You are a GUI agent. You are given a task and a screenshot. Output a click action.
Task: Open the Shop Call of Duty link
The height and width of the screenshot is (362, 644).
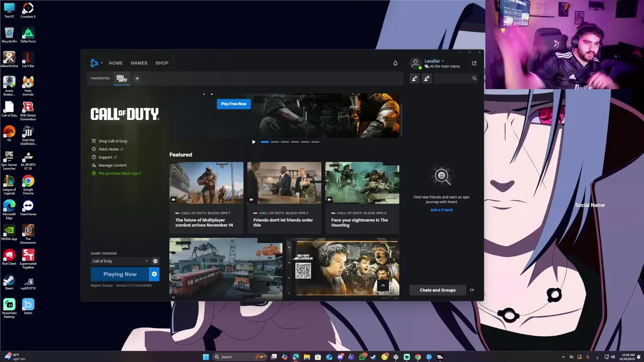click(x=110, y=141)
